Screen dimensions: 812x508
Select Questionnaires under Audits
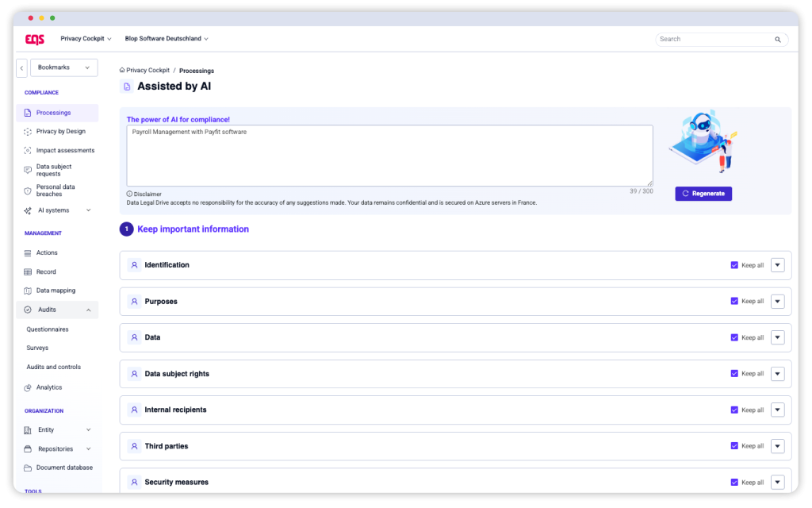coord(48,329)
